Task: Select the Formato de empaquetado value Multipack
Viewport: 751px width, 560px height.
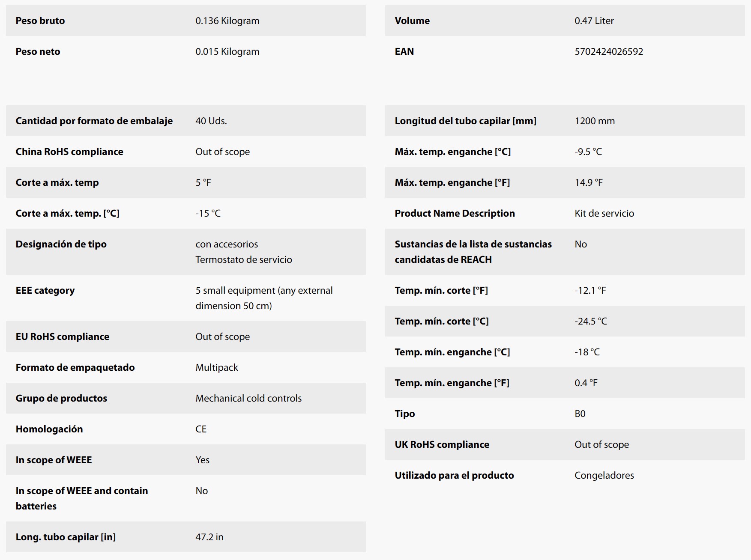Action: pyautogui.click(x=216, y=367)
